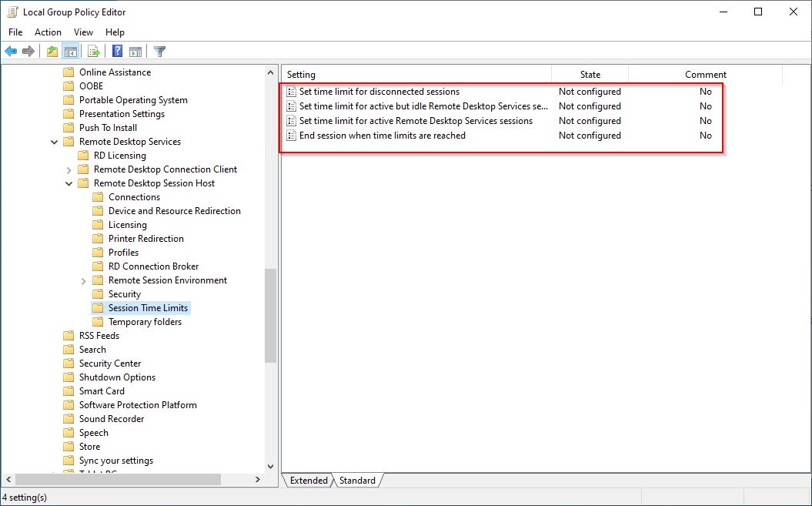Select 'Set time limit for disconnected sessions' policy
This screenshot has width=812, height=506.
pos(379,92)
